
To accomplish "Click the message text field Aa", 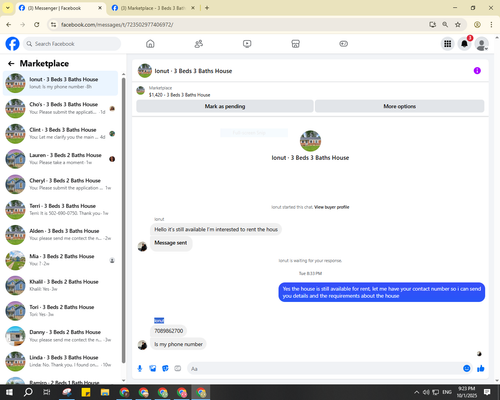I will point(325,369).
